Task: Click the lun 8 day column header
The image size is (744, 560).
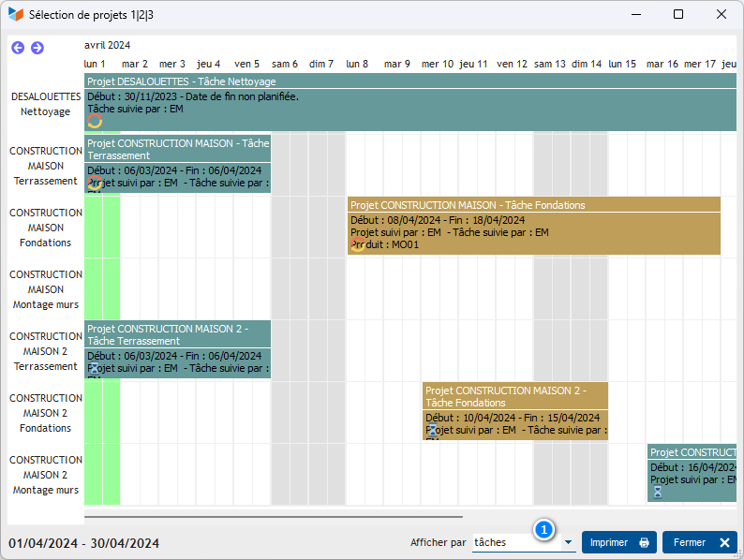Action: coord(357,64)
